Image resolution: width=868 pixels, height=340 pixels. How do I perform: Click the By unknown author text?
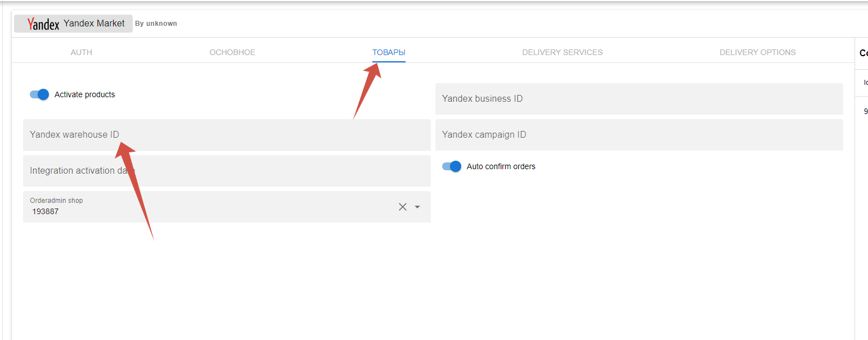[156, 24]
